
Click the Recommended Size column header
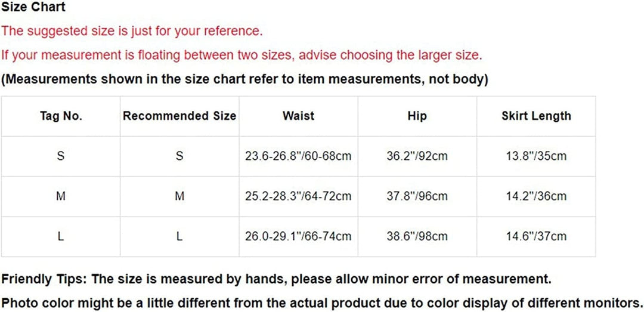coord(179,116)
